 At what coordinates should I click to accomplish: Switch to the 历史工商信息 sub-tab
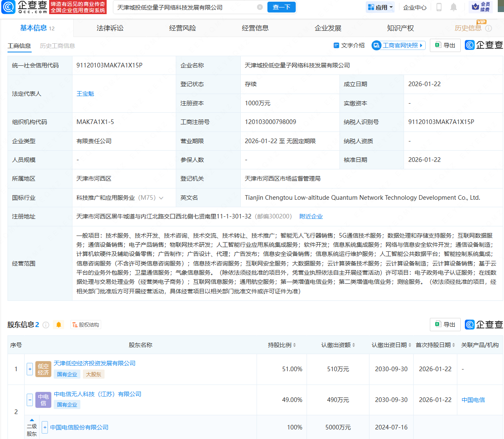click(57, 46)
